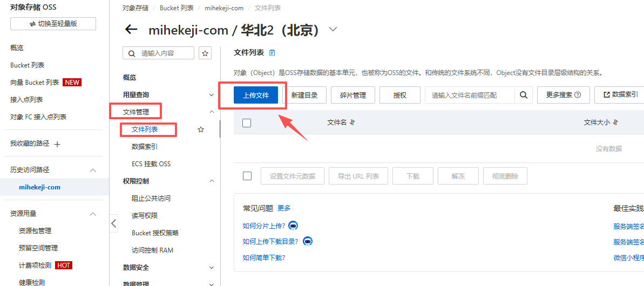Open the region dropdown next to 华北2（北京）
The image size is (644, 286).
click(333, 30)
